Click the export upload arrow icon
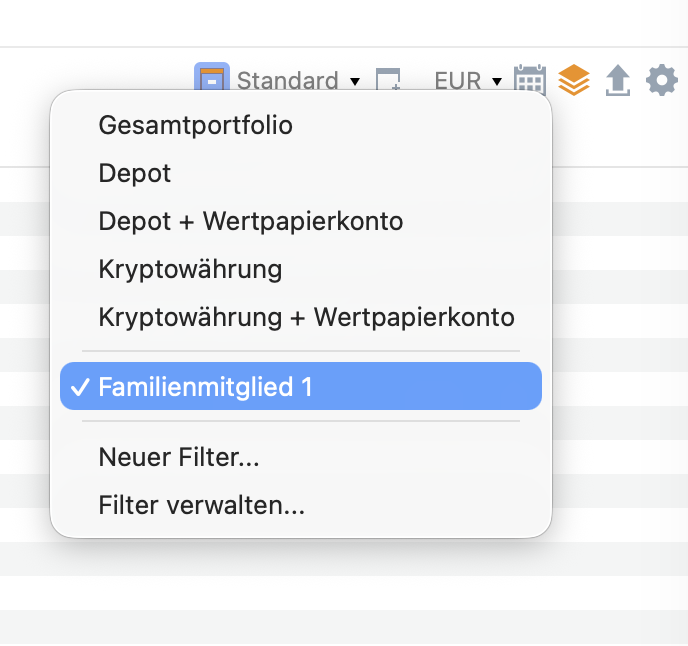Screen dimensions: 688x646 point(618,80)
